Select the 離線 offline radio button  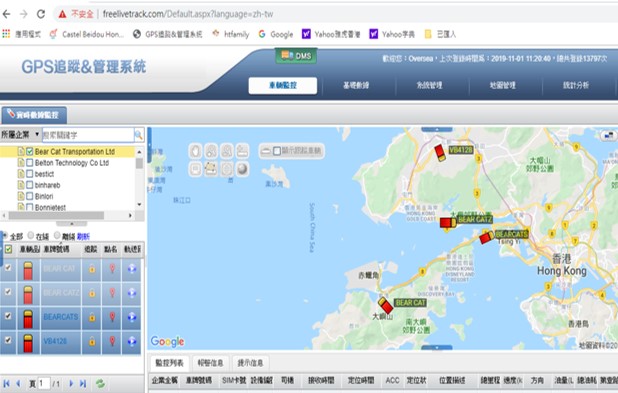57,236
